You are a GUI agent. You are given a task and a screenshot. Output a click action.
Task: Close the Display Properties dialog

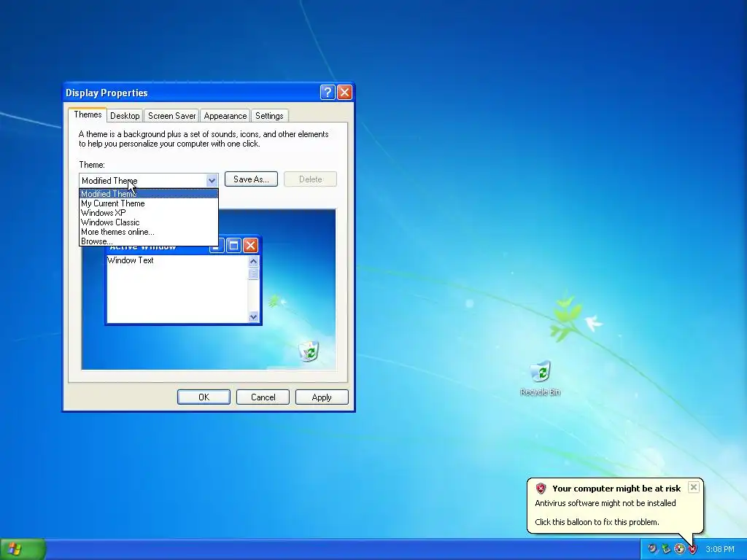point(344,93)
